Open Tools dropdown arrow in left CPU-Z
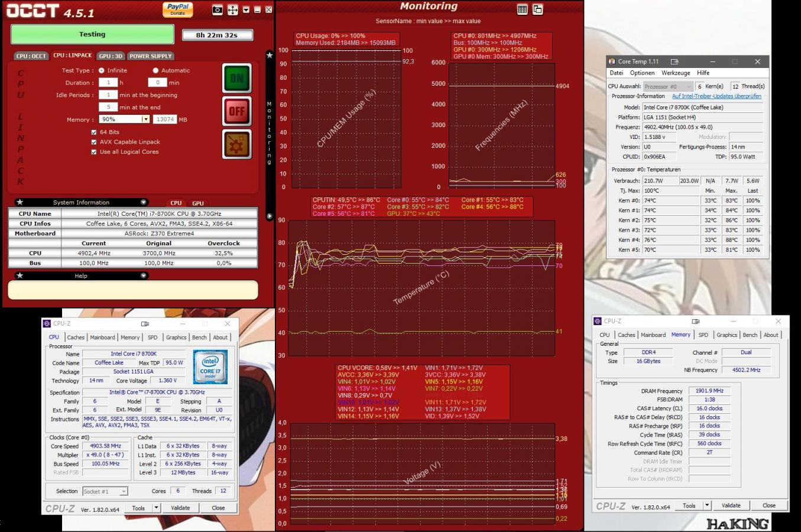This screenshot has height=532, width=801. click(x=156, y=508)
